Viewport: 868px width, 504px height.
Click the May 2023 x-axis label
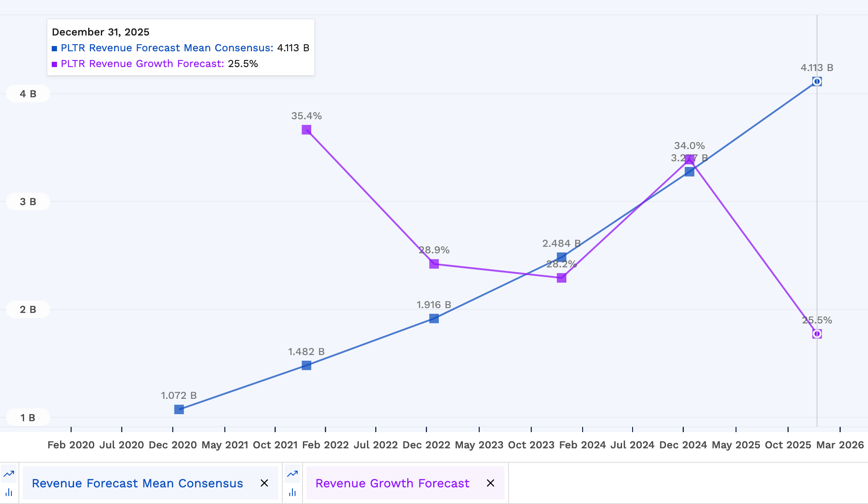tap(479, 445)
